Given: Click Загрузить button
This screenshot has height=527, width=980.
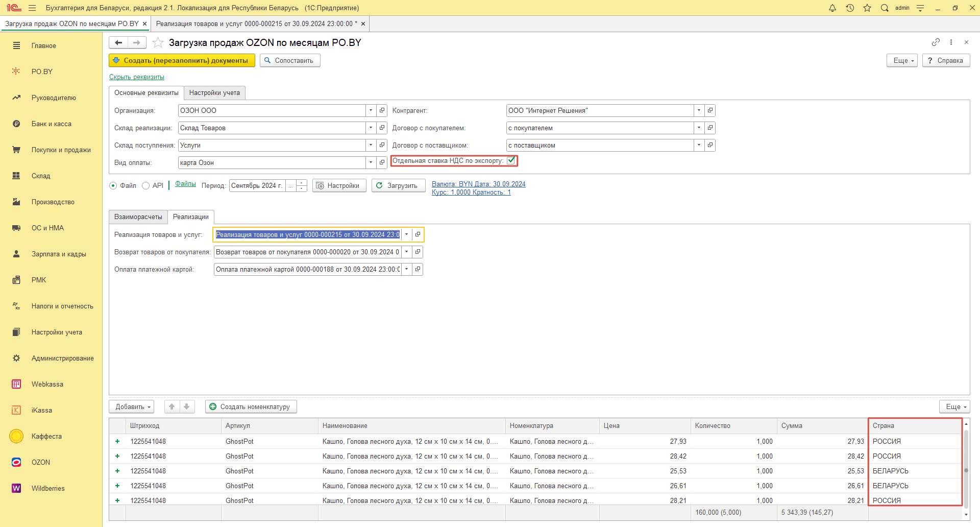Looking at the screenshot, I should click(398, 185).
